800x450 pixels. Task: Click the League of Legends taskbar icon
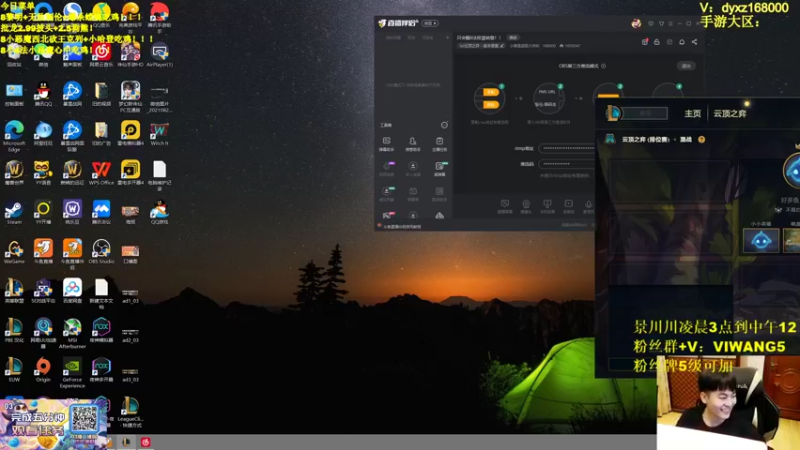pyautogui.click(x=126, y=442)
